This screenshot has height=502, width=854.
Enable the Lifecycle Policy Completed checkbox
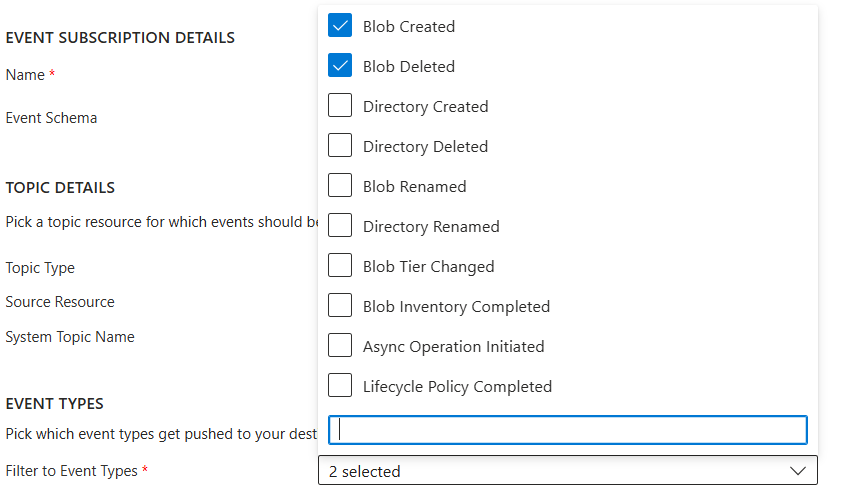(340, 385)
